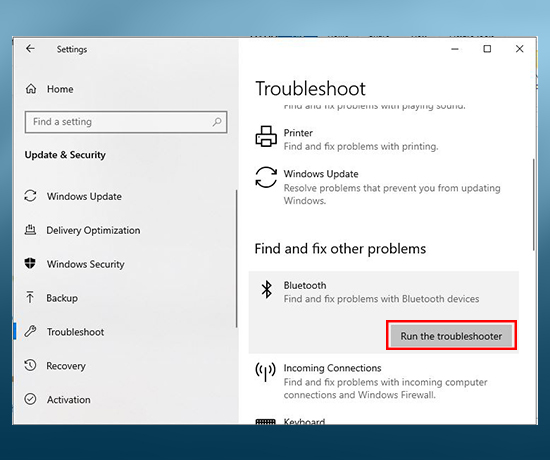Open Windows Update in sidebar
Viewport: 550px width, 460px height.
[84, 196]
